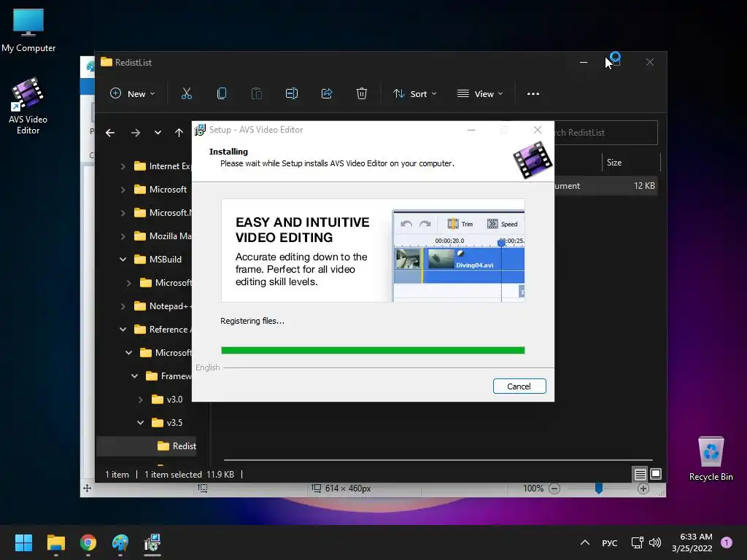Expand the Internet Explorer folder node
The width and height of the screenshot is (747, 560).
coord(123,166)
